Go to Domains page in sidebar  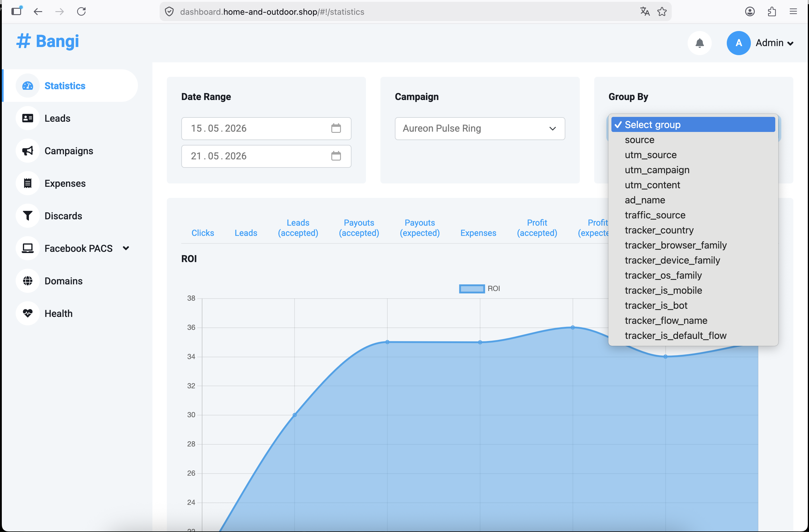(x=64, y=281)
